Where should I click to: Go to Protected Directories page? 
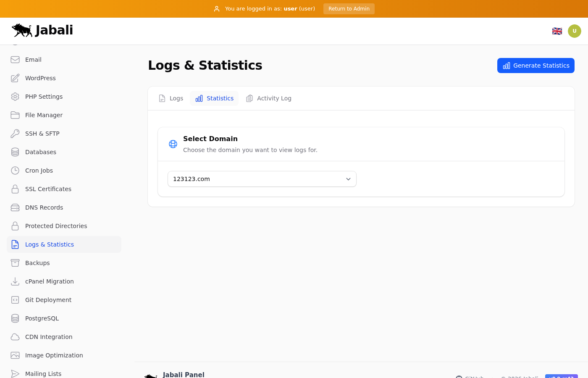(x=56, y=226)
